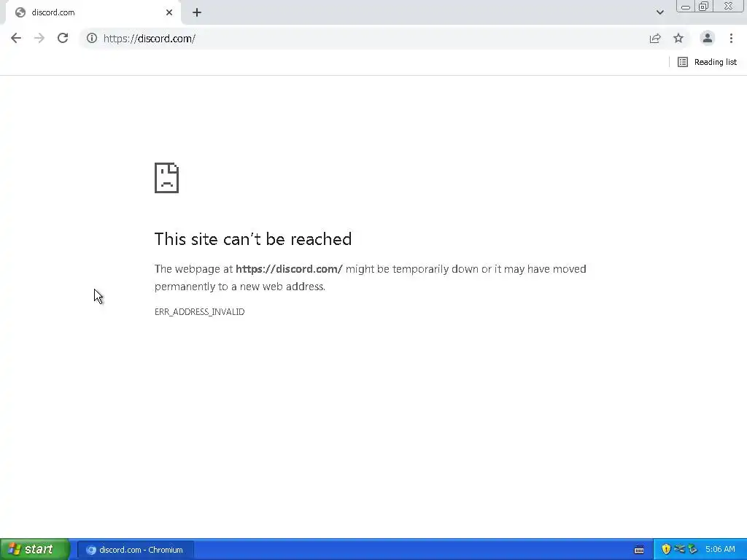Close the discord.com tab
747x560 pixels.
click(169, 12)
